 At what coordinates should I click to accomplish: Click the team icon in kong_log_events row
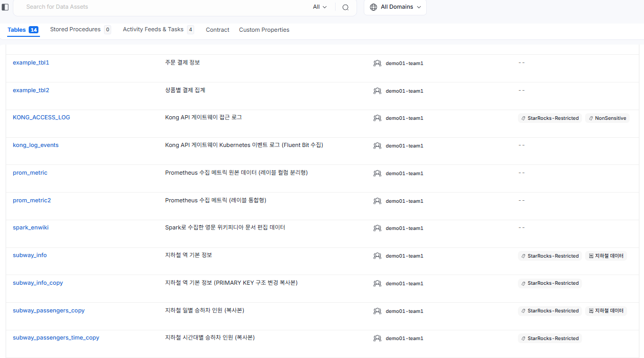pos(377,146)
